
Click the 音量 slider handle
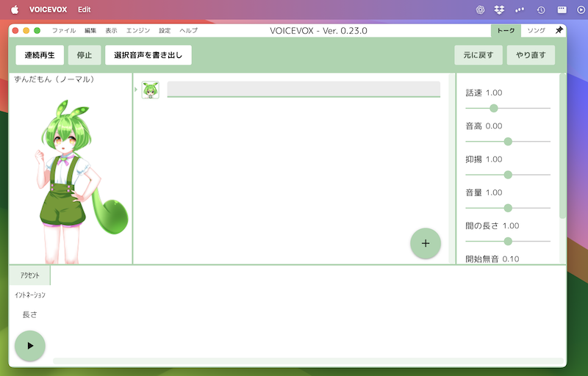[508, 208]
